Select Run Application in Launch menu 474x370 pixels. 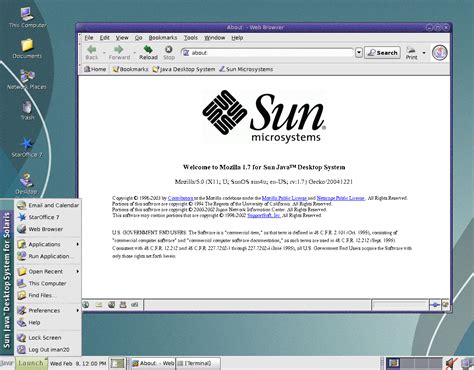pyautogui.click(x=48, y=256)
